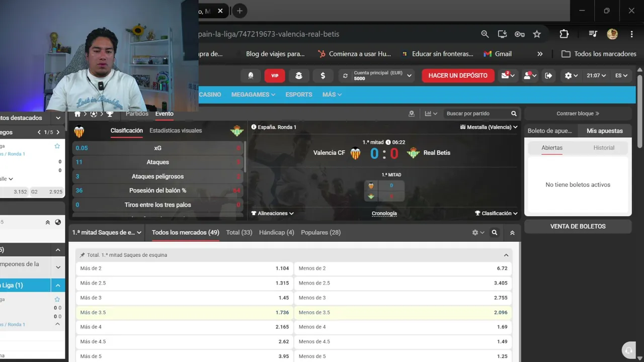Select Todos los mercados (49) tab
This screenshot has width=644, height=362.
(186, 233)
